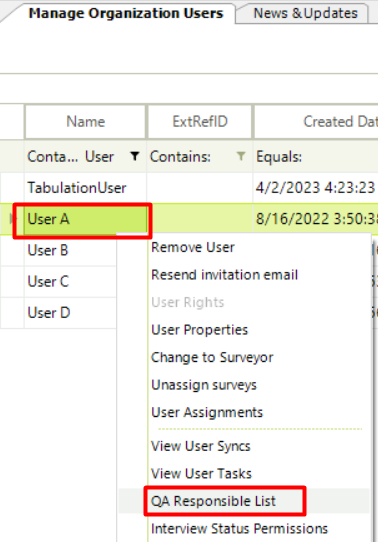This screenshot has width=378, height=542.
Task: Select View User Tasks option
Action: pos(201,474)
